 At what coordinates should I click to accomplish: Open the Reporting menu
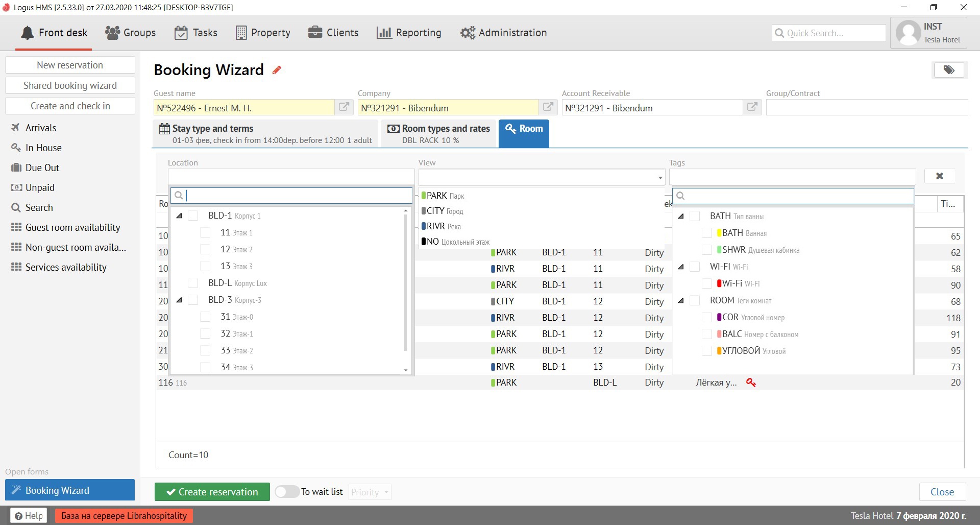[x=409, y=33]
